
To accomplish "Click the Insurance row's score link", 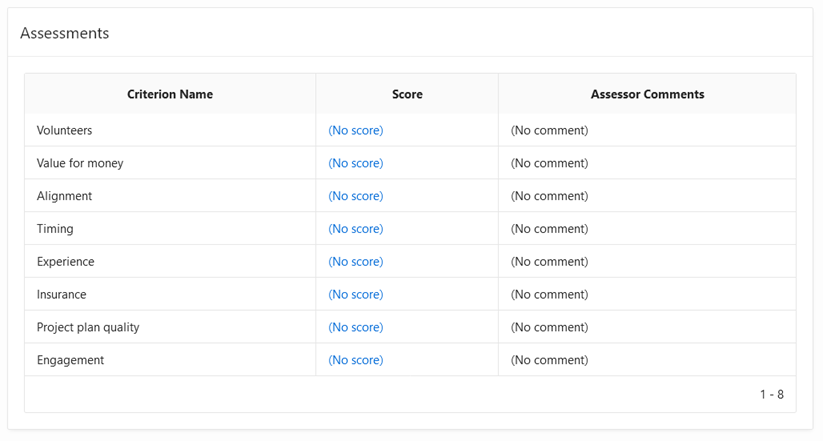I will click(x=355, y=294).
